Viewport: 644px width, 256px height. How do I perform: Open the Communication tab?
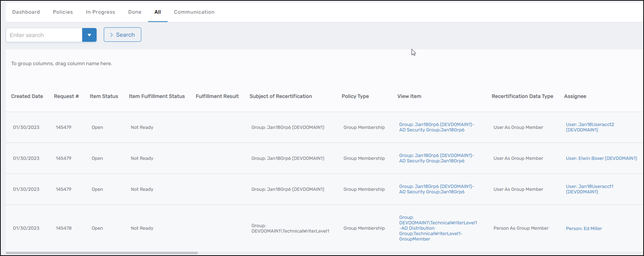[x=194, y=12]
